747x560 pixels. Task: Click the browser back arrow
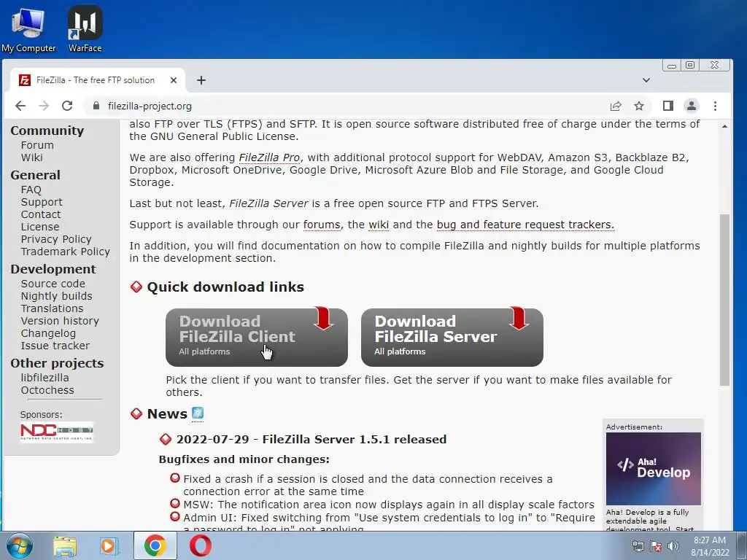[x=20, y=106]
